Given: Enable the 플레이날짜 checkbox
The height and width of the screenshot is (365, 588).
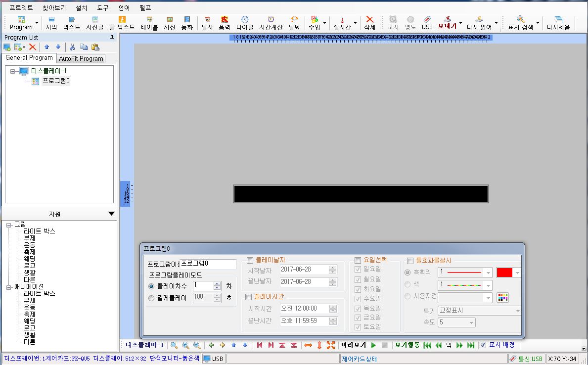Looking at the screenshot, I should [x=250, y=260].
